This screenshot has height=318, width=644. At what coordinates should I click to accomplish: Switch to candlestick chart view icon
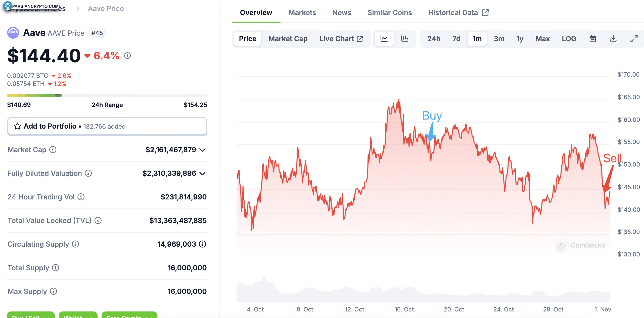[x=404, y=39]
